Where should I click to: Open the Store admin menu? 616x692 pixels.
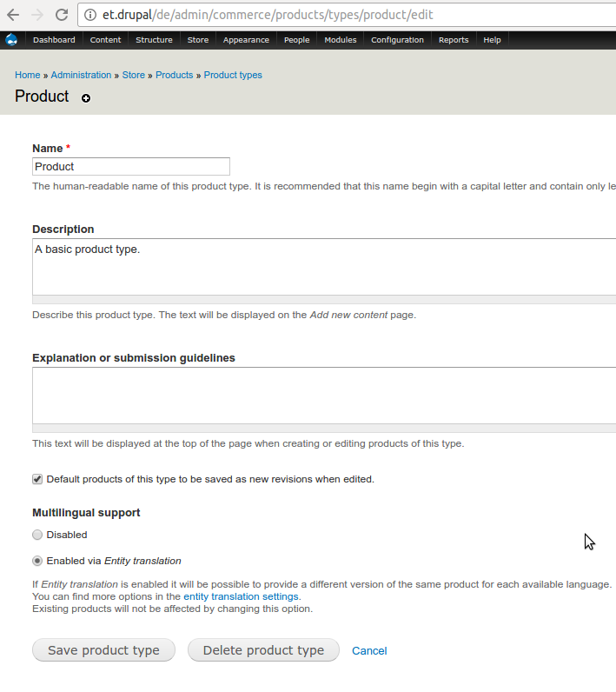coord(198,40)
